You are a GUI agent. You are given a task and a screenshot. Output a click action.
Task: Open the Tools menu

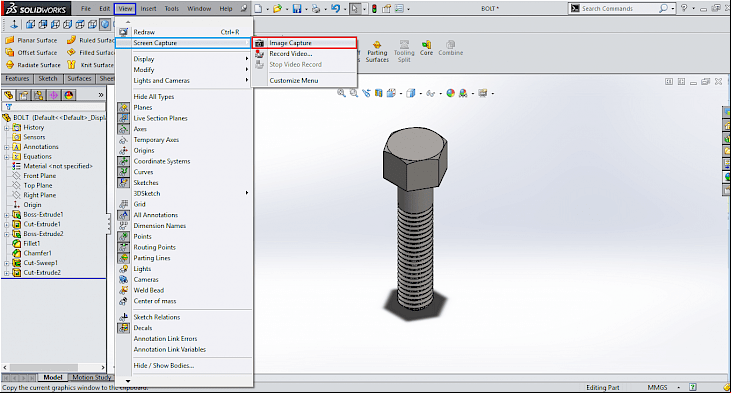tap(172, 8)
